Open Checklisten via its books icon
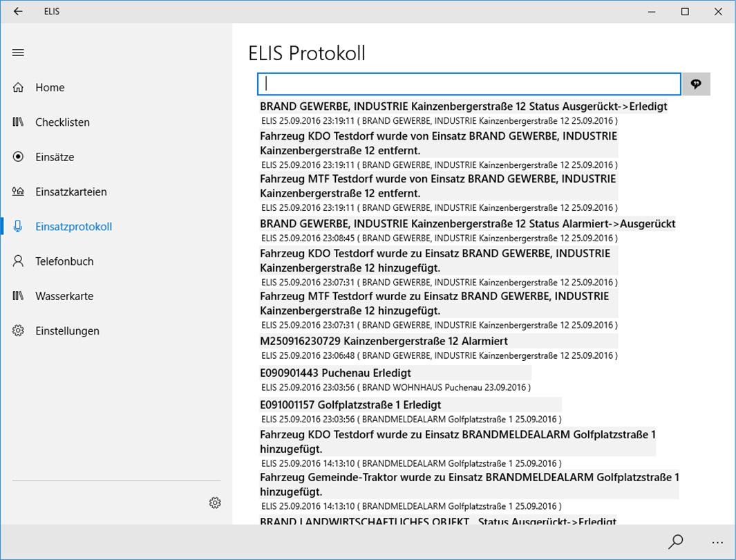 tap(18, 122)
